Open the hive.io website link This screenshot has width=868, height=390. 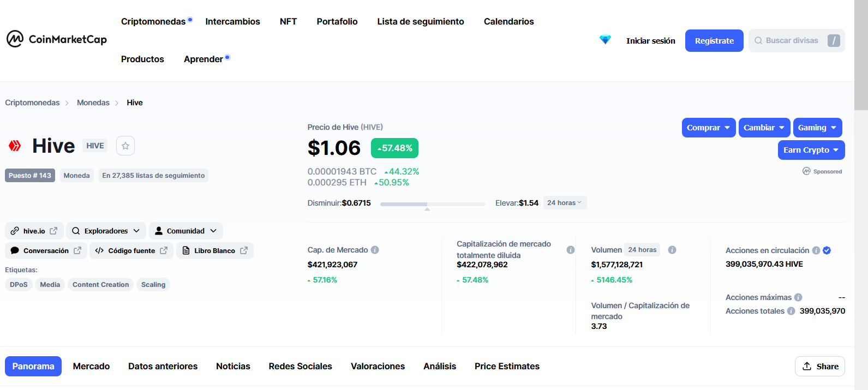pyautogui.click(x=34, y=231)
